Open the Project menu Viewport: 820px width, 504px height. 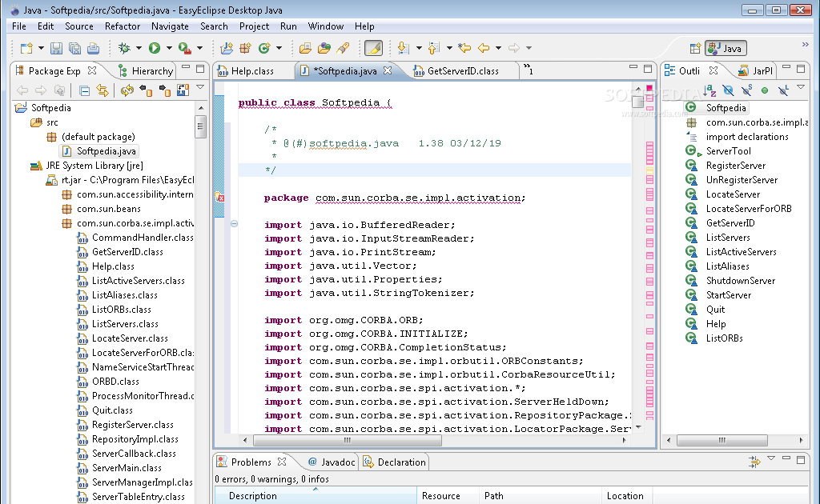pos(254,26)
